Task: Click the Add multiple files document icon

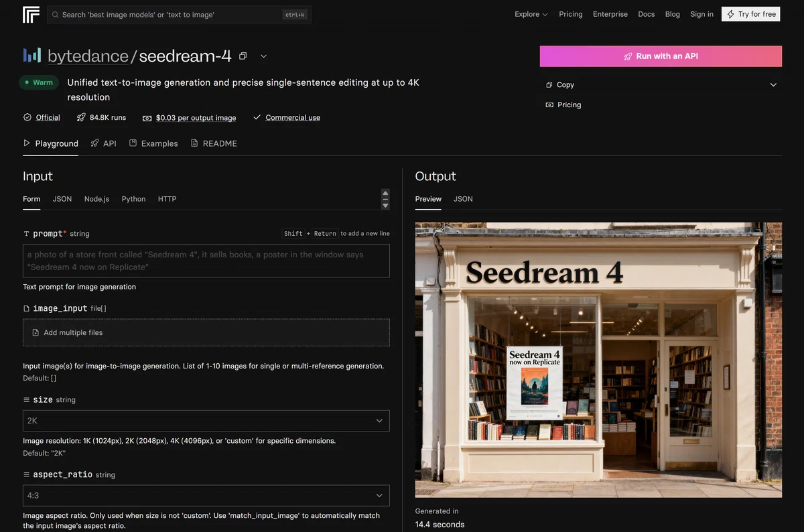Action: 36,332
